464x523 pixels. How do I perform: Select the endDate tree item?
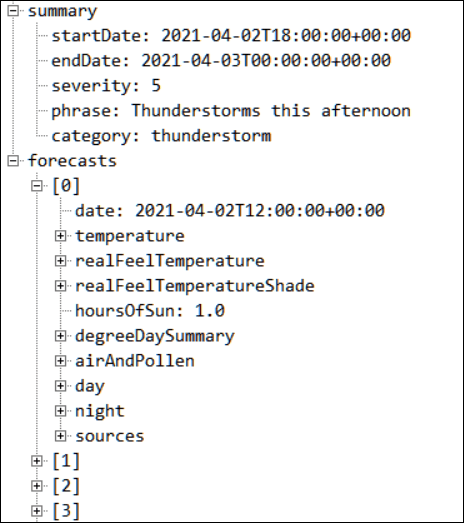pos(221,61)
